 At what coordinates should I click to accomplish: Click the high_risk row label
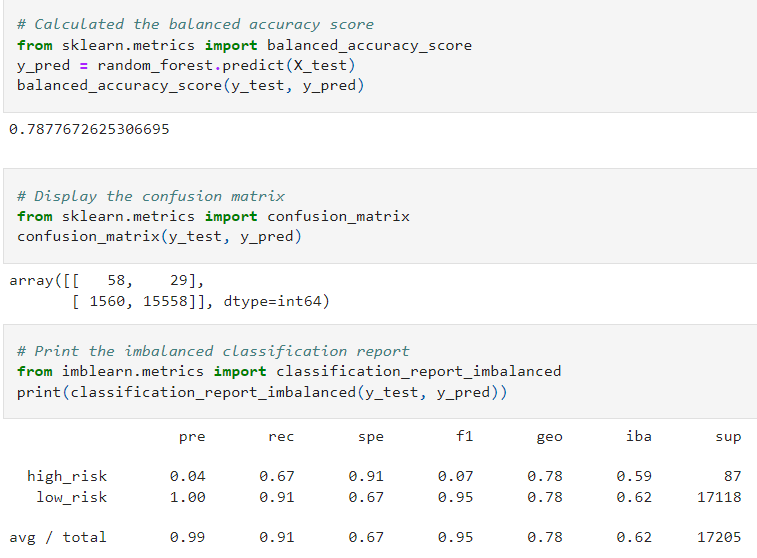click(x=67, y=477)
